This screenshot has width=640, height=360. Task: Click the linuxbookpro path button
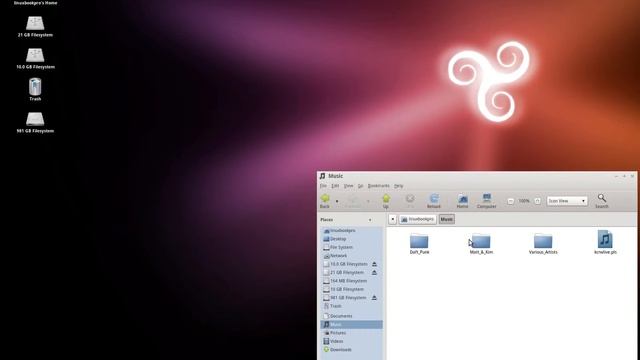[x=418, y=219]
